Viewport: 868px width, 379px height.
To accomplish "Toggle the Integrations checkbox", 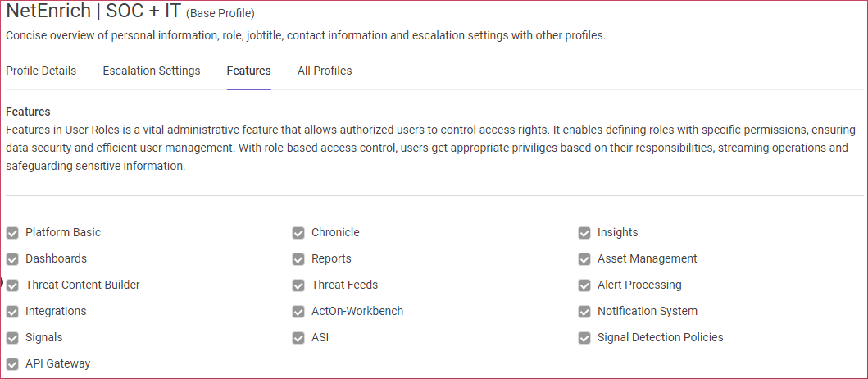I will click(x=13, y=312).
